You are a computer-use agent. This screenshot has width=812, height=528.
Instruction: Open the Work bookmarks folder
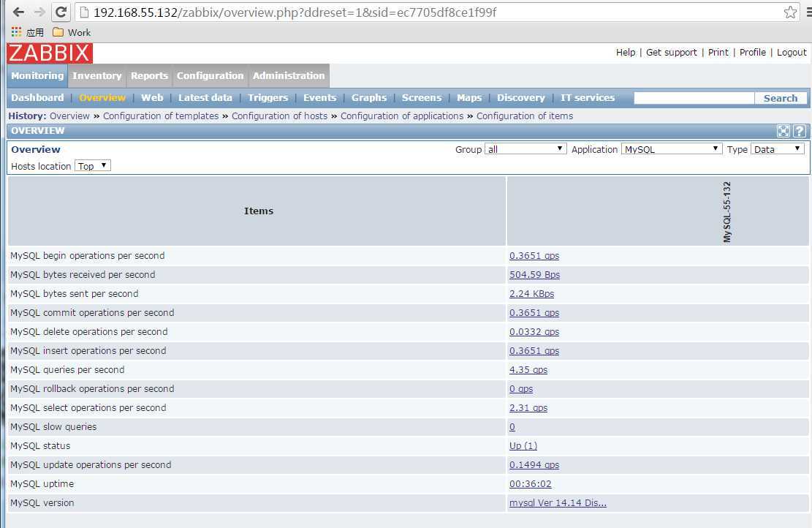[72, 32]
